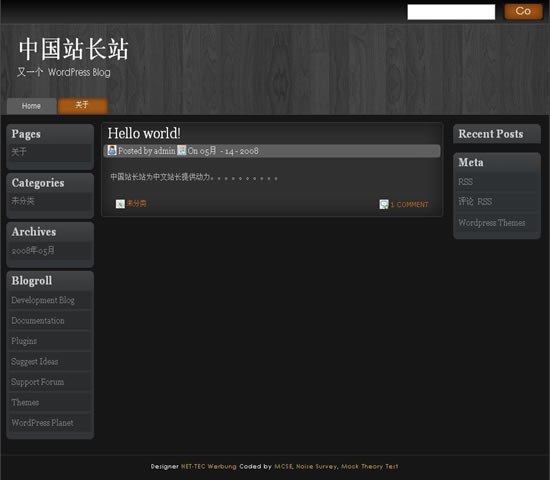Image resolution: width=550 pixels, height=480 pixels.
Task: Open the Home tab
Action: 31,106
